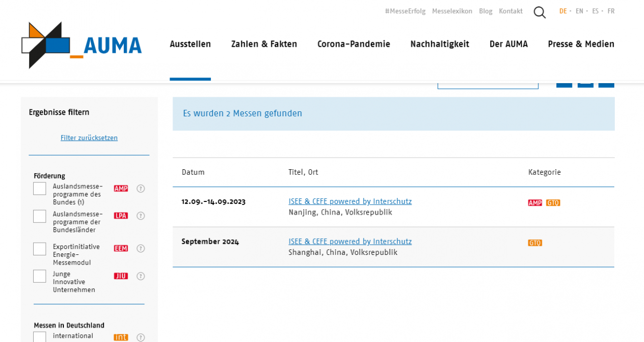644x342 pixels.
Task: Click help icon for Junge Innovative Unternehmen
Action: tap(141, 276)
